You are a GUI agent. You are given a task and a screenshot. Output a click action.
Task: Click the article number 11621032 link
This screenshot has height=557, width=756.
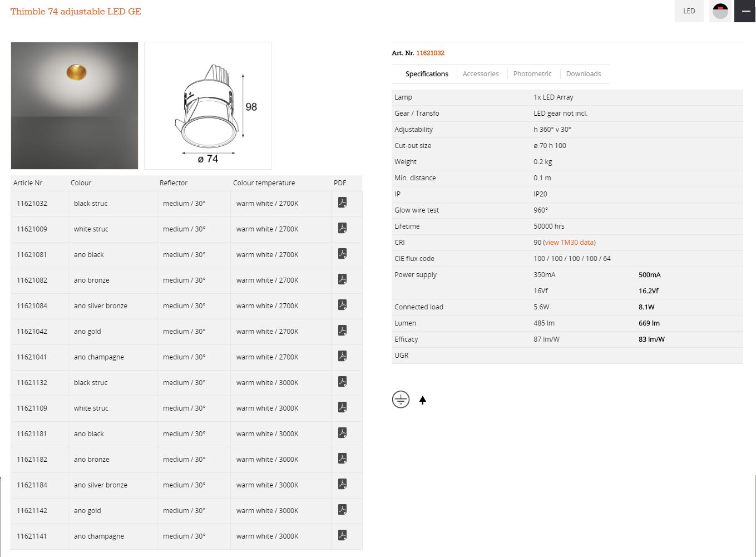point(429,53)
